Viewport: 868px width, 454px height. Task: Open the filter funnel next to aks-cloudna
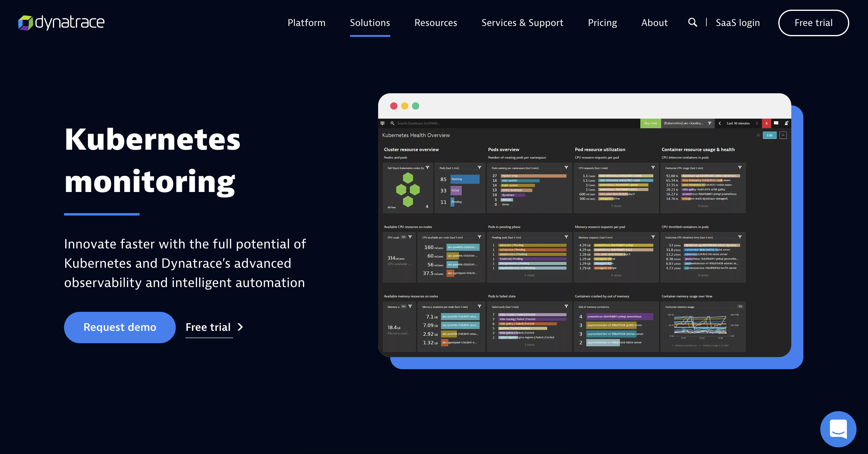(710, 123)
